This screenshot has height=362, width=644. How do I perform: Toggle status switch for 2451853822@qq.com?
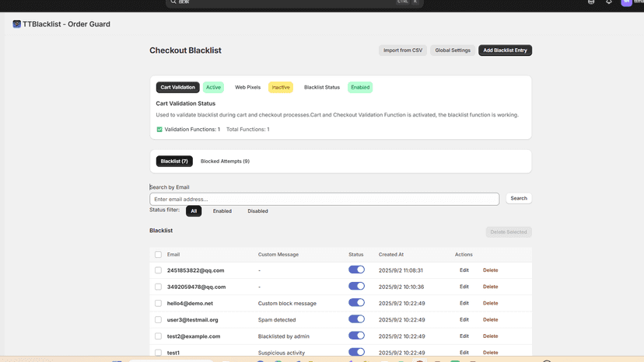[x=356, y=270]
